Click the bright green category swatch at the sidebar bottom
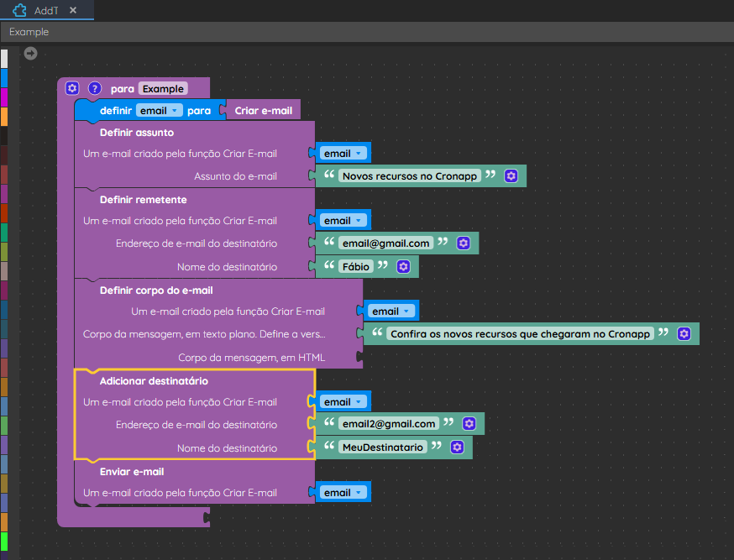 4,542
